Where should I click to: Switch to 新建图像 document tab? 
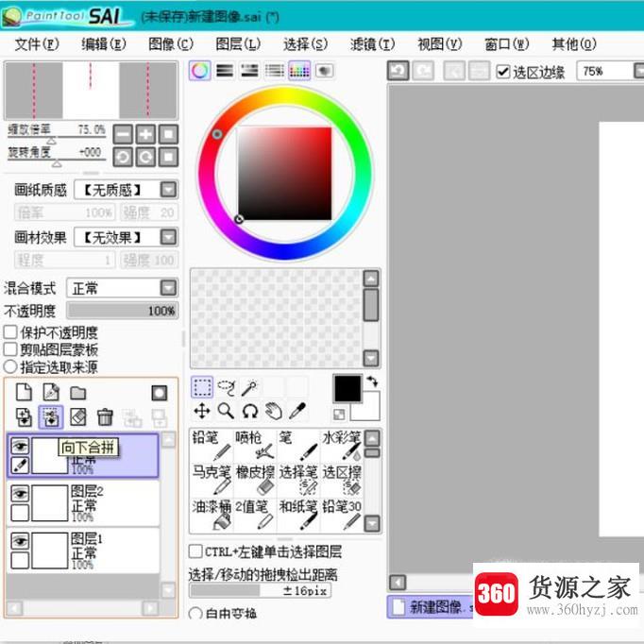point(430,607)
